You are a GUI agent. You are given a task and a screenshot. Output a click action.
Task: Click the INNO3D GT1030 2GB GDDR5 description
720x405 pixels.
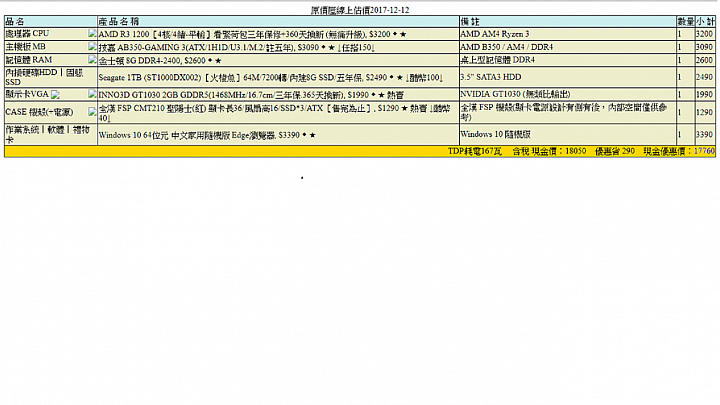[x=251, y=95]
